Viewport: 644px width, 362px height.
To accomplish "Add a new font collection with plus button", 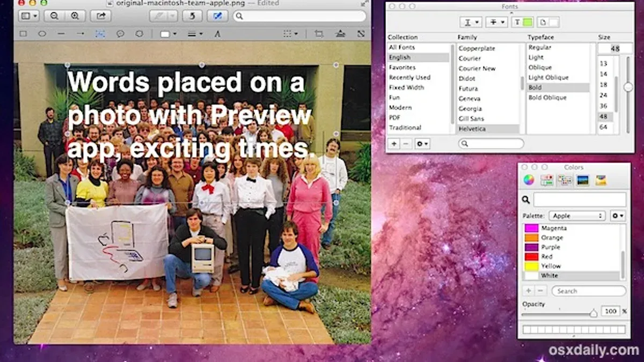I will (394, 144).
